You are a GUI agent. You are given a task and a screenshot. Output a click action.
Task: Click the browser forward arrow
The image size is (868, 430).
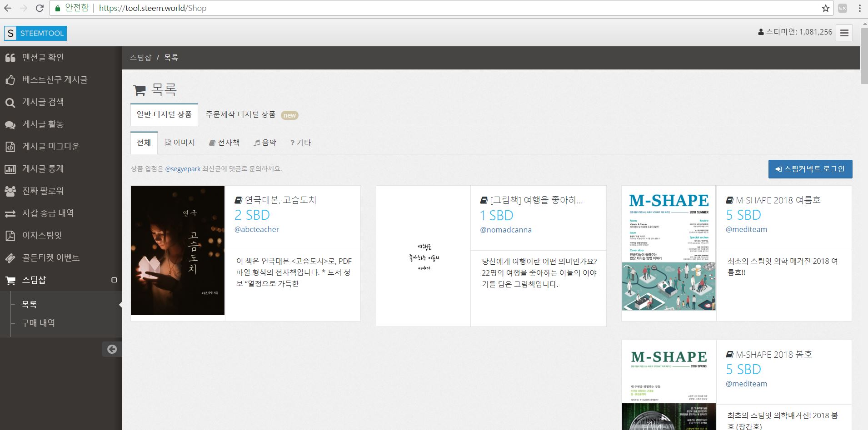pyautogui.click(x=24, y=8)
